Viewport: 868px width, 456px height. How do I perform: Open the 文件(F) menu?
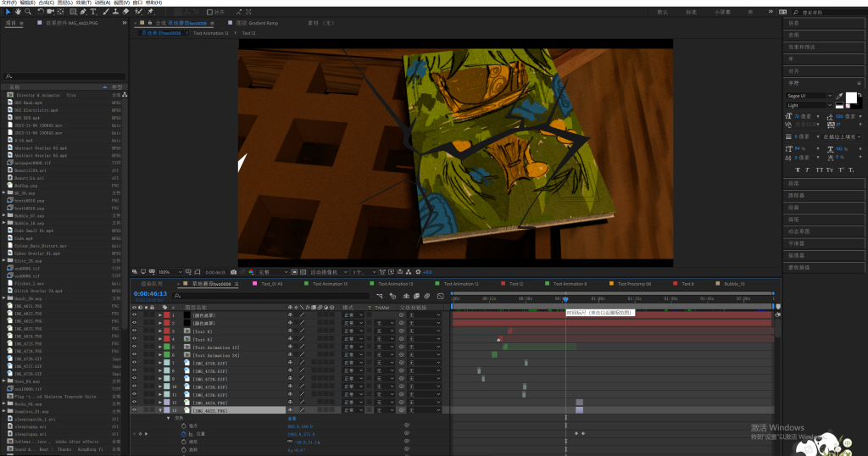8,3
